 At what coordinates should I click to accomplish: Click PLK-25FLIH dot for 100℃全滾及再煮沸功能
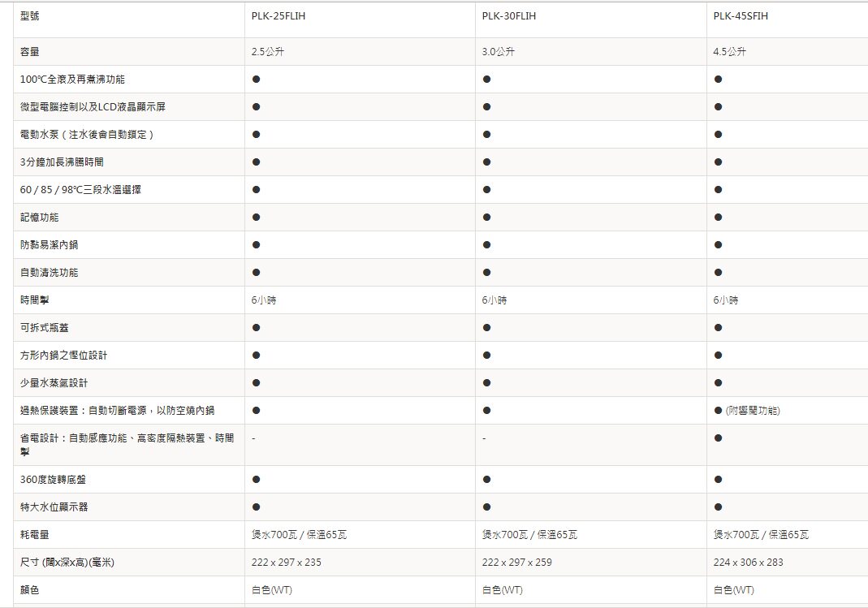click(256, 79)
